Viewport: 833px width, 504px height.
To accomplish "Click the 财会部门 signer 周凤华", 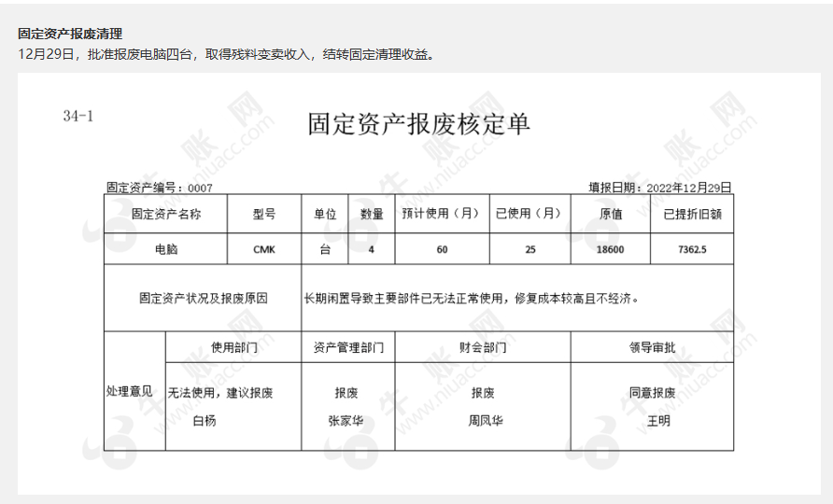I will pos(485,421).
